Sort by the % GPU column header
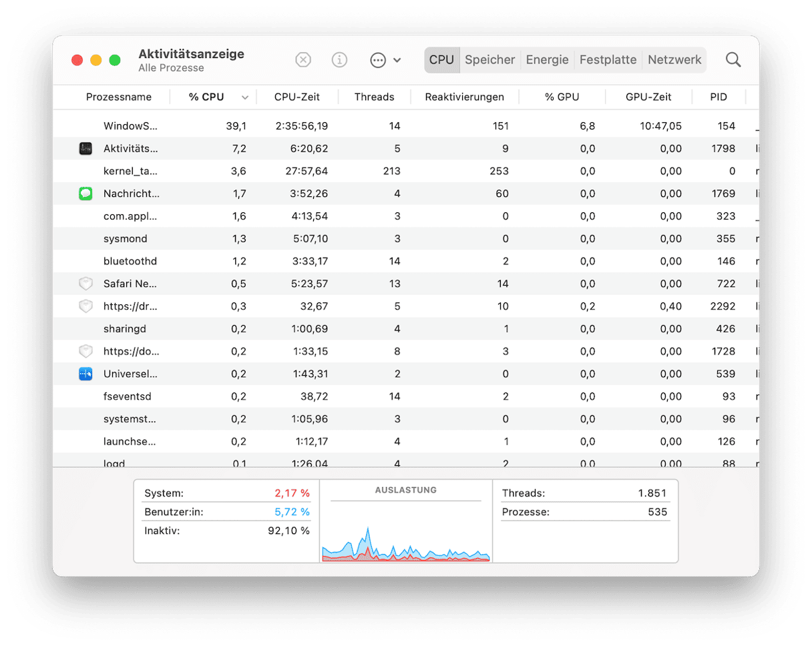This screenshot has width=812, height=646. 562,97
